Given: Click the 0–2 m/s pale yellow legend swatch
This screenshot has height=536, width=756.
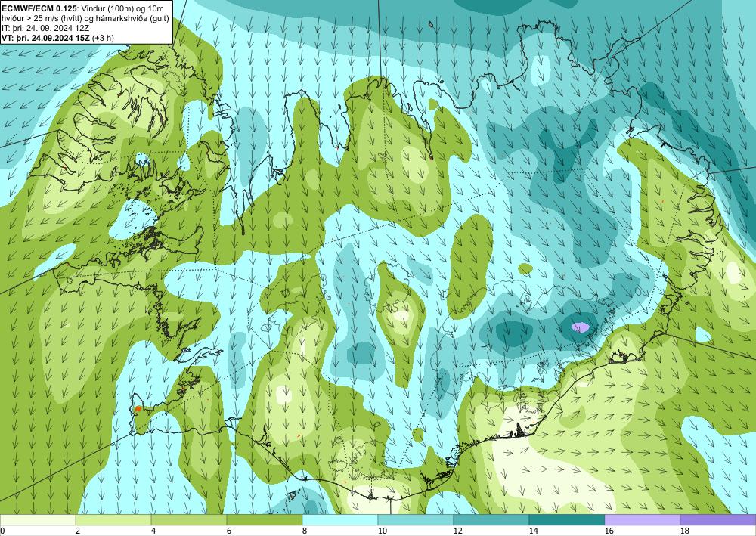Looking at the screenshot, I should [x=38, y=520].
